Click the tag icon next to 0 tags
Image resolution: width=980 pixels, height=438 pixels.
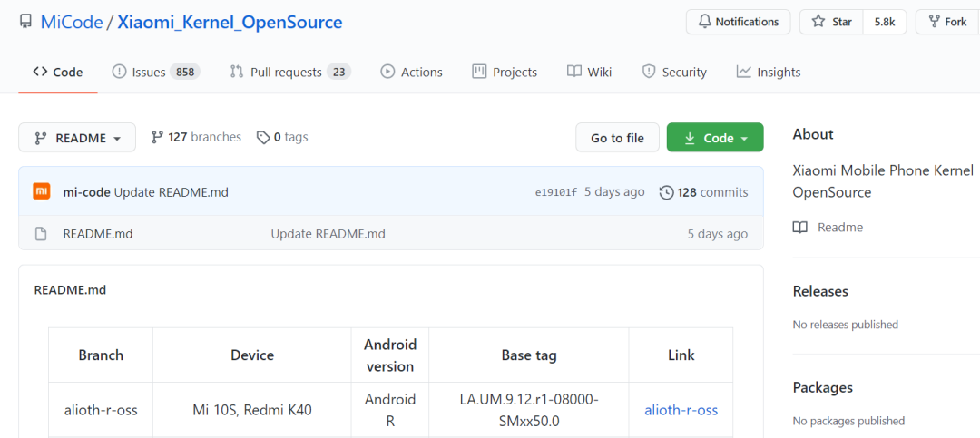pyautogui.click(x=263, y=138)
